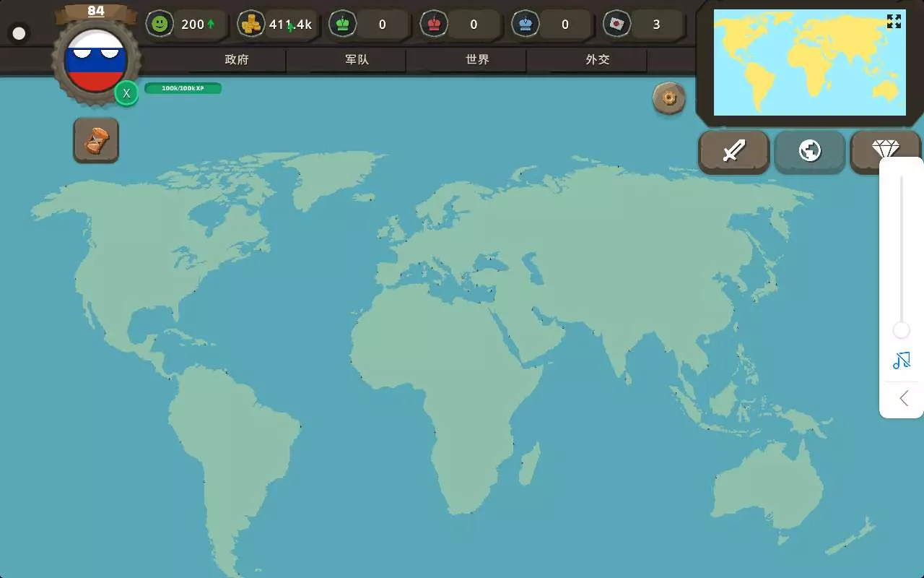Switch to the 世界 (World) tab

click(477, 60)
